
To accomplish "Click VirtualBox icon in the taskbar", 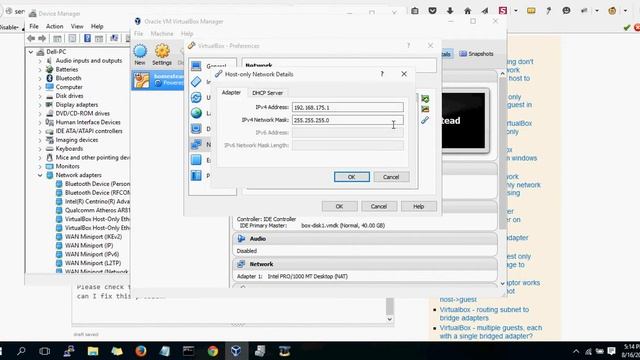I will point(236,351).
